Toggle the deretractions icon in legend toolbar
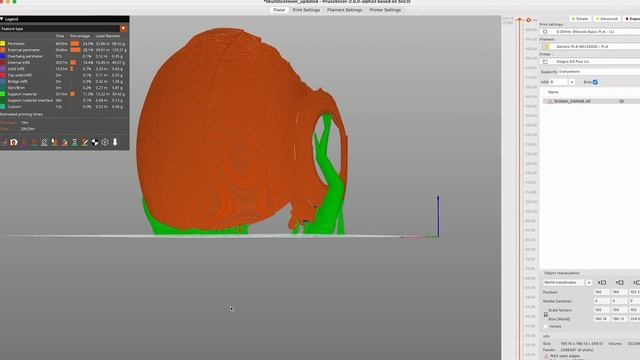640x360 pixels. click(x=34, y=142)
